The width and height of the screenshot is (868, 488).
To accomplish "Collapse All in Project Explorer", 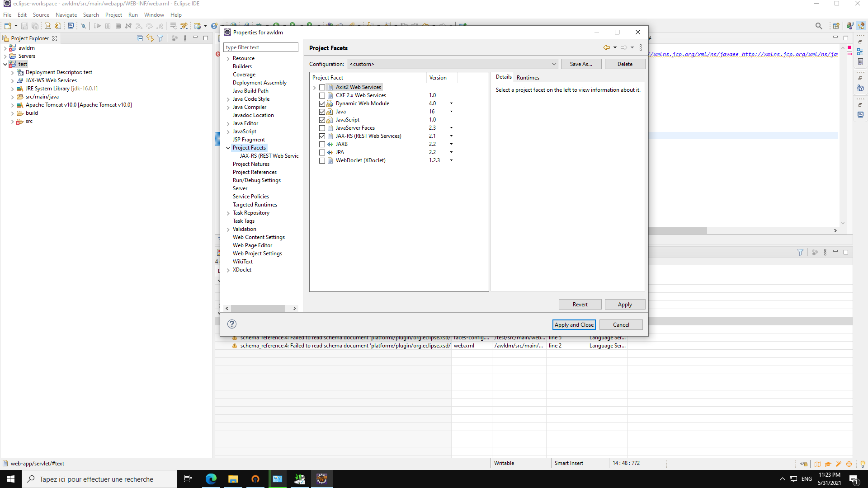I will (x=140, y=38).
